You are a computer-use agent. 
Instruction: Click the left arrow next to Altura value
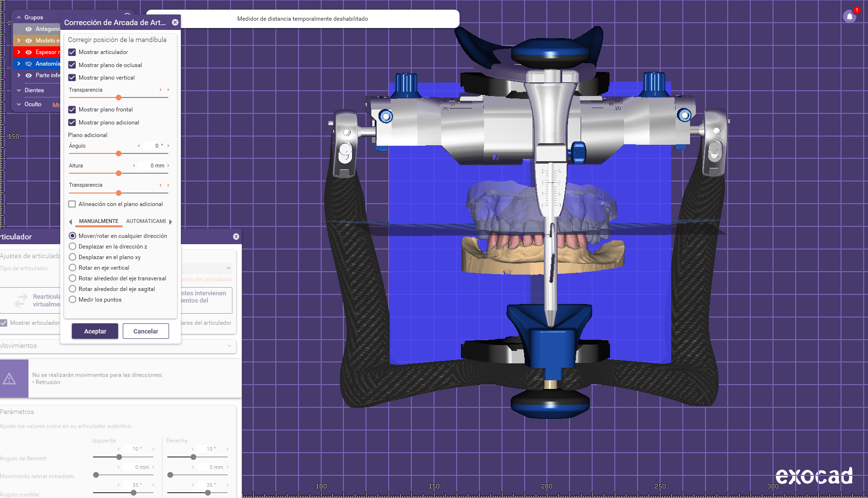[134, 166]
